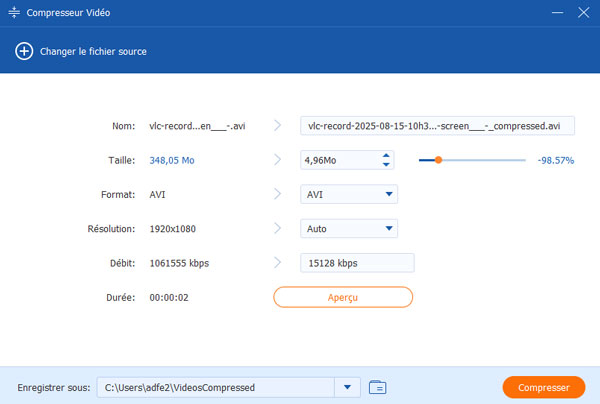Click the Compresseur Vidéo app logo icon
This screenshot has height=404, width=600.
[x=14, y=12]
